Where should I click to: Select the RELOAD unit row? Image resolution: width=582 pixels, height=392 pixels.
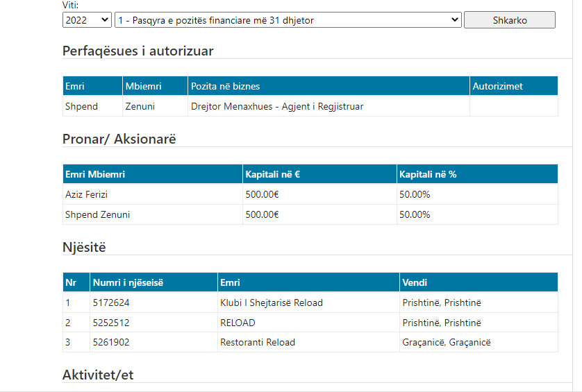pyautogui.click(x=310, y=323)
